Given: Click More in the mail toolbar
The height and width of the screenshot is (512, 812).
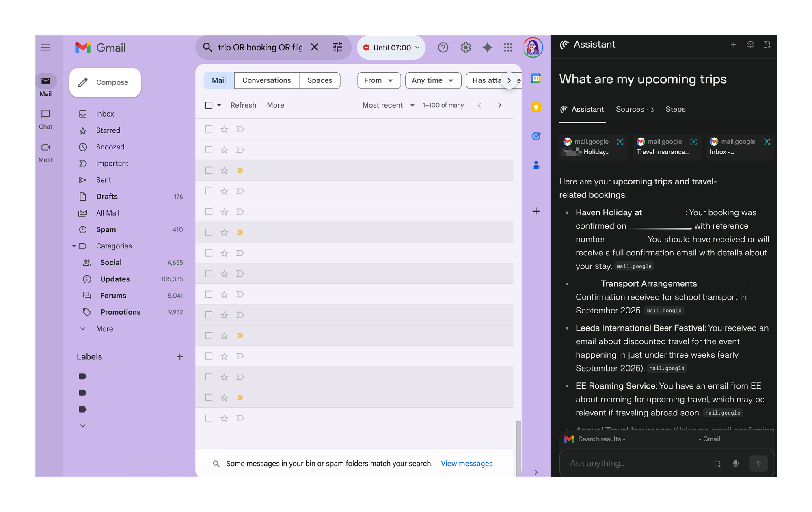Looking at the screenshot, I should tap(275, 105).
